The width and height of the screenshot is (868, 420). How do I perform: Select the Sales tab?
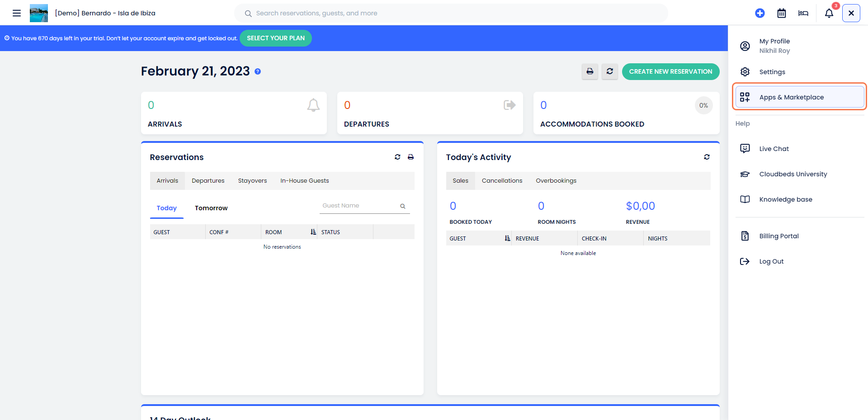(461, 180)
